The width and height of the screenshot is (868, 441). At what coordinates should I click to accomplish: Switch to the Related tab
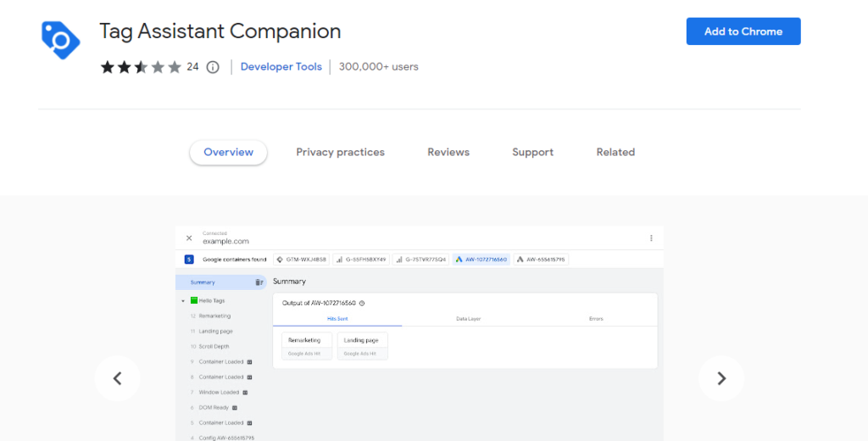click(x=615, y=153)
